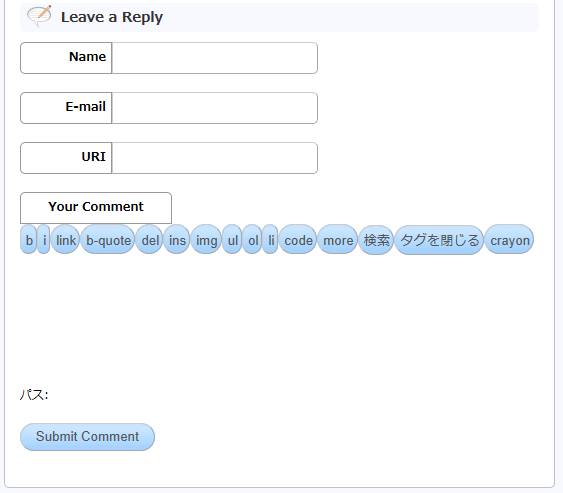This screenshot has width=563, height=493.
Task: Click the more tag button
Action: [x=338, y=239]
